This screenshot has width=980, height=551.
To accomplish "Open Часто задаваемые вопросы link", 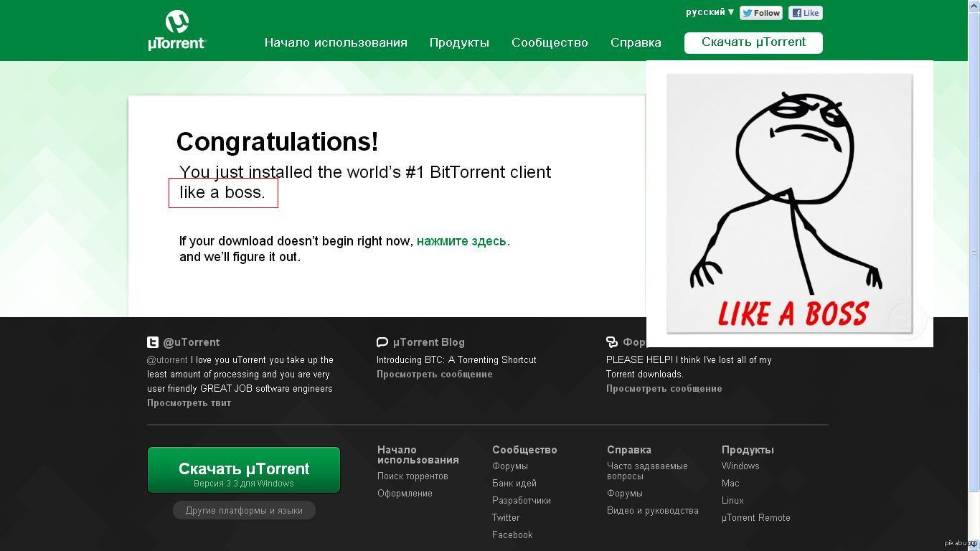I will [647, 471].
